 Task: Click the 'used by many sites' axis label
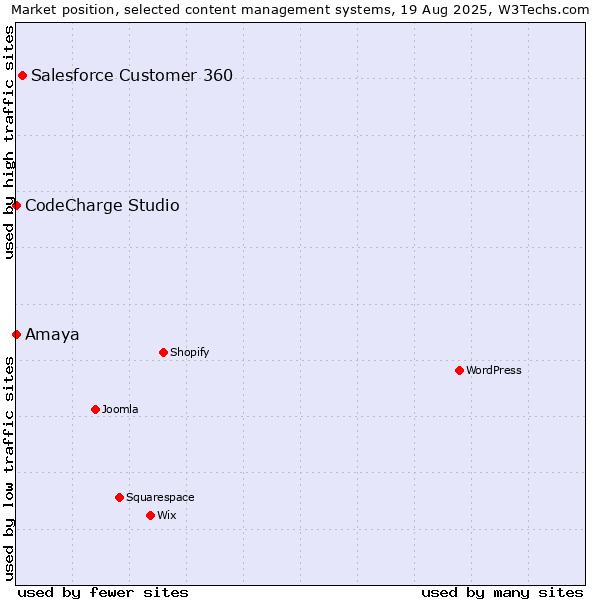(x=502, y=593)
